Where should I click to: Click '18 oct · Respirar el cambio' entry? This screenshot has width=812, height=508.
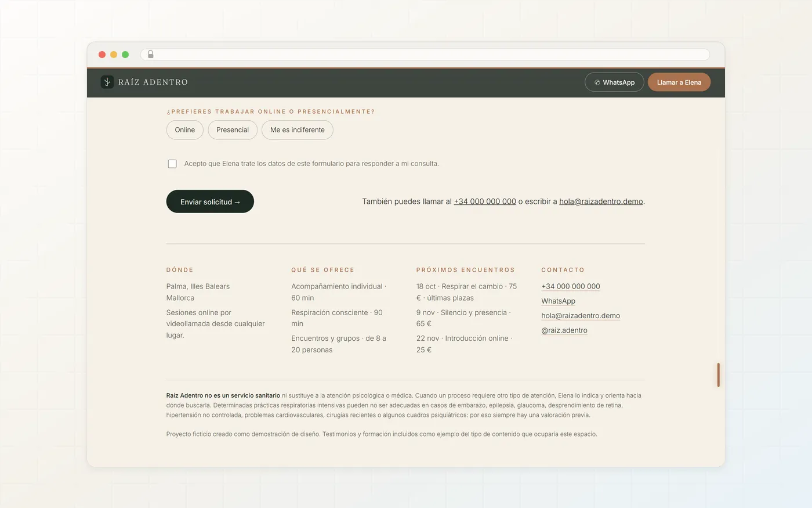click(x=466, y=292)
